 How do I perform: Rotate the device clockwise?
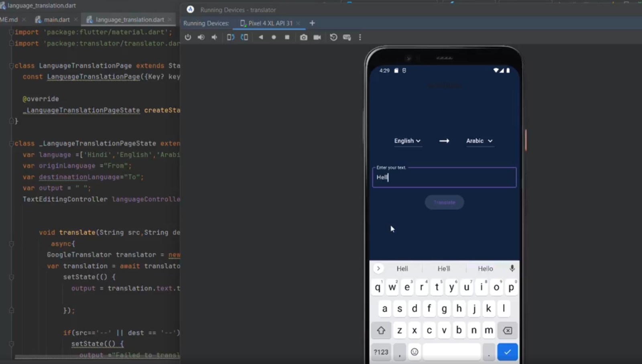[244, 37]
